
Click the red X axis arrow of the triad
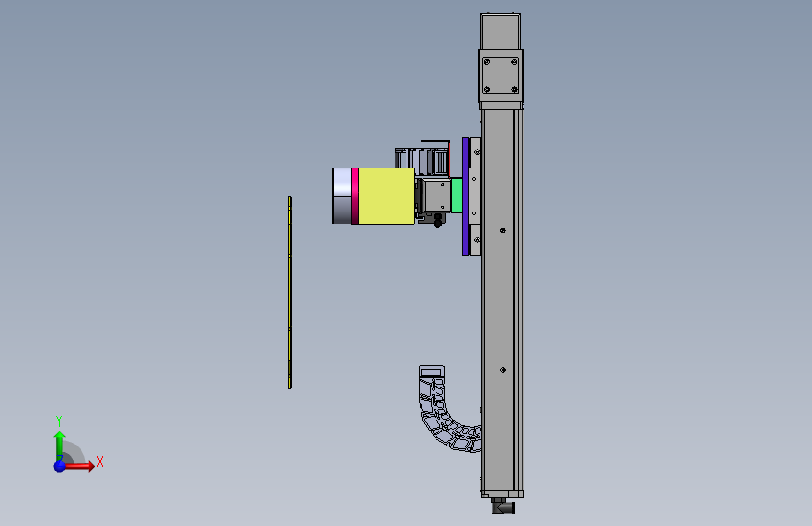79,466
